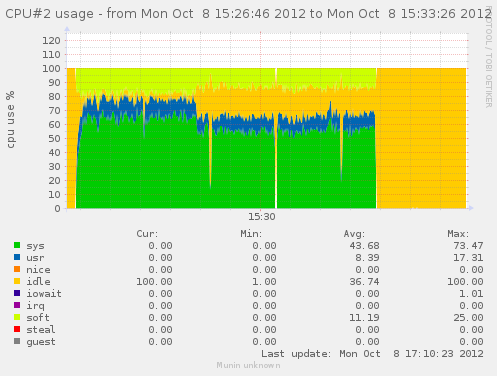Click the orange nice legend swatch

pyautogui.click(x=17, y=269)
